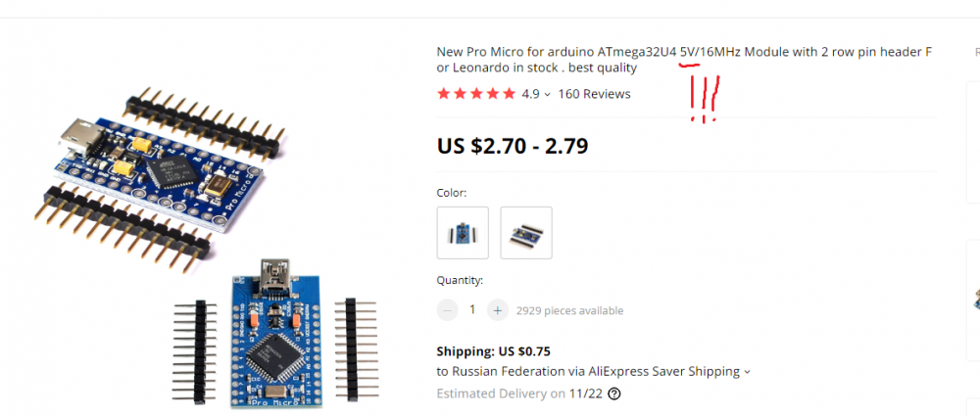Expand the 4.9 rating breakdown chevron
The width and height of the screenshot is (980, 416).
click(547, 95)
